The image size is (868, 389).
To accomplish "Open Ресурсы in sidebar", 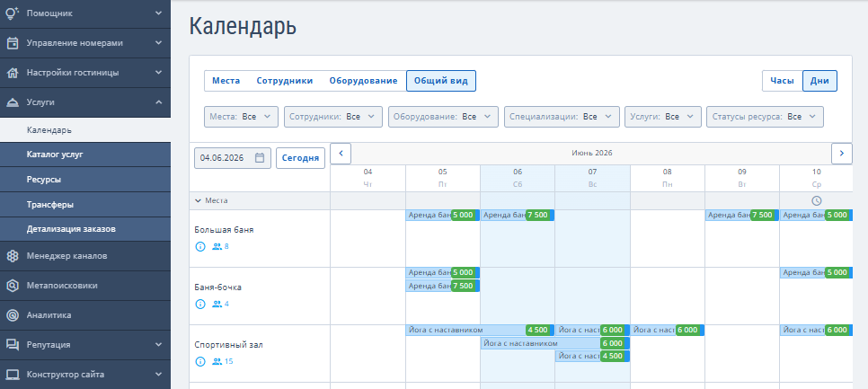I will point(85,180).
